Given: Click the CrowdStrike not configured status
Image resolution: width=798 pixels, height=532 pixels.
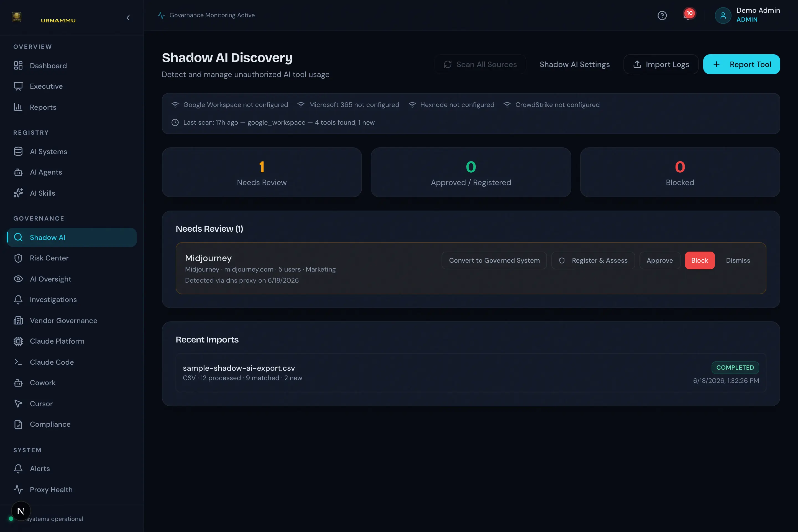Looking at the screenshot, I should click(551, 105).
